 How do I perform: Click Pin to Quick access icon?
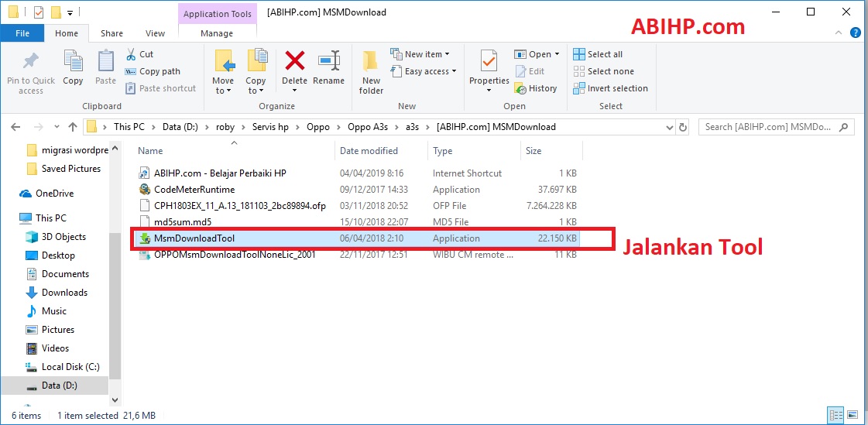coord(30,61)
